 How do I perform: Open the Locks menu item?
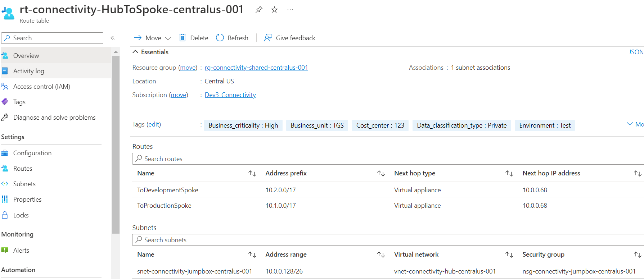point(21,215)
